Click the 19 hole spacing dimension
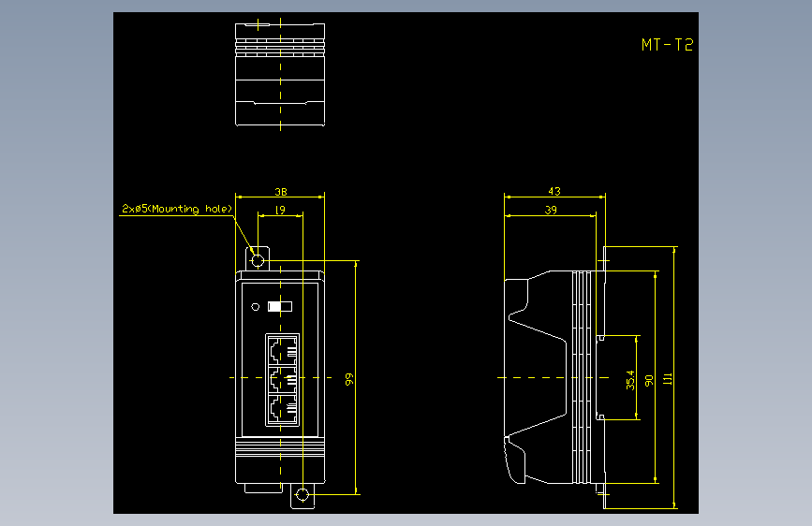The width and height of the screenshot is (812, 526). point(280,211)
